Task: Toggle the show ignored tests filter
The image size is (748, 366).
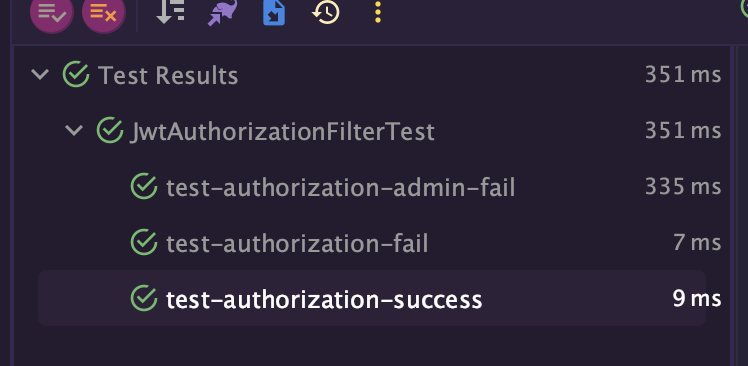Action: coord(104,12)
